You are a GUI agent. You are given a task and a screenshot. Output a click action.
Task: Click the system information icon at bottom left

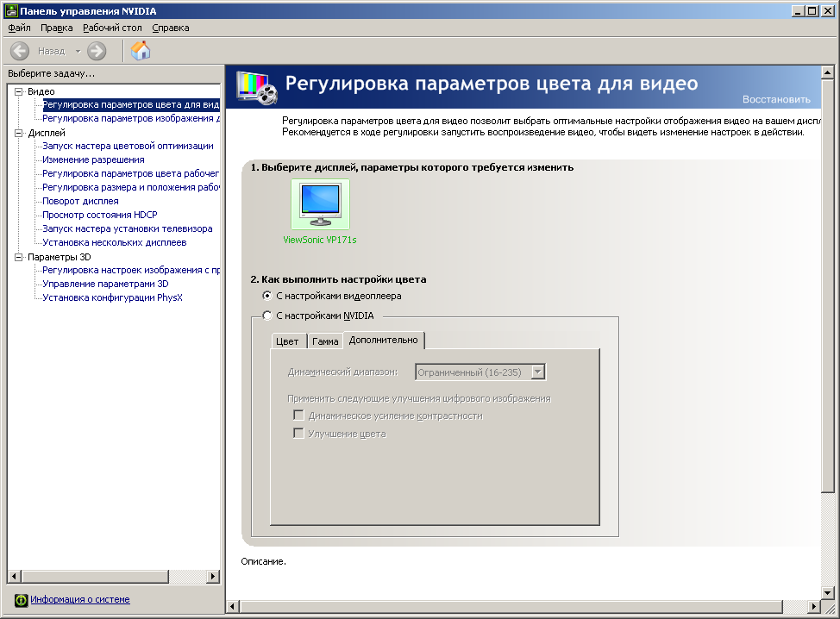(21, 600)
